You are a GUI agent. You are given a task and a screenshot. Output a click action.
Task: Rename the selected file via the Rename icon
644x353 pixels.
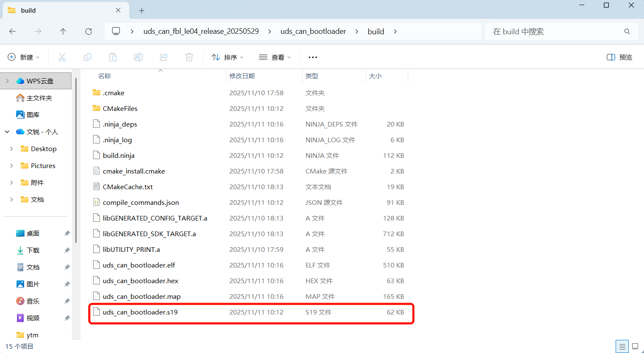point(138,57)
